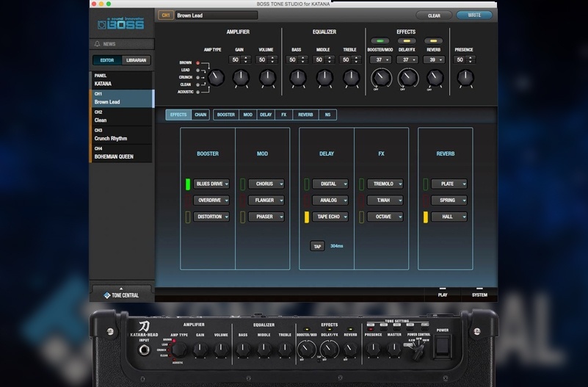This screenshot has width=588, height=387.
Task: Click the Presence knob
Action: [x=465, y=78]
